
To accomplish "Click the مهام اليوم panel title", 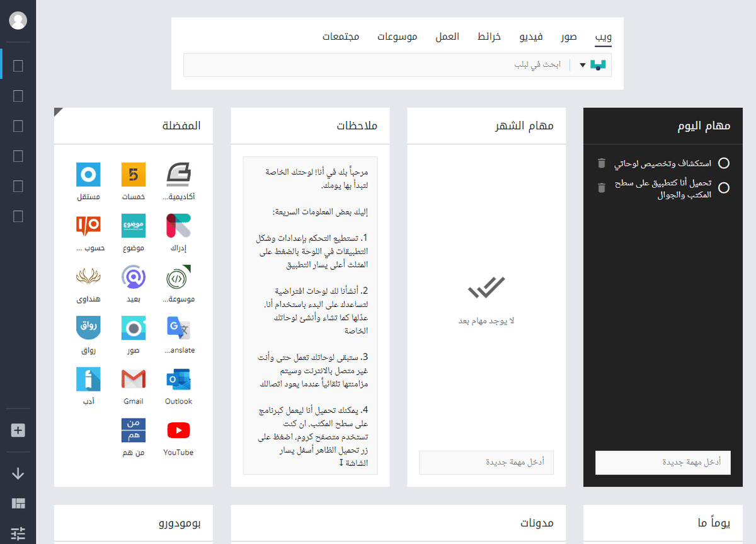I will 704,125.
